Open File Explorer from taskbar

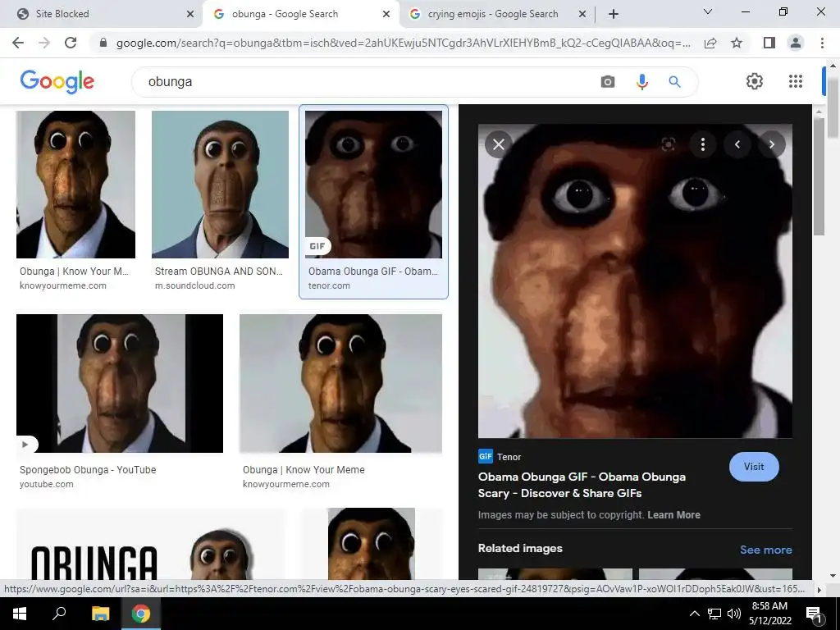(x=100, y=614)
